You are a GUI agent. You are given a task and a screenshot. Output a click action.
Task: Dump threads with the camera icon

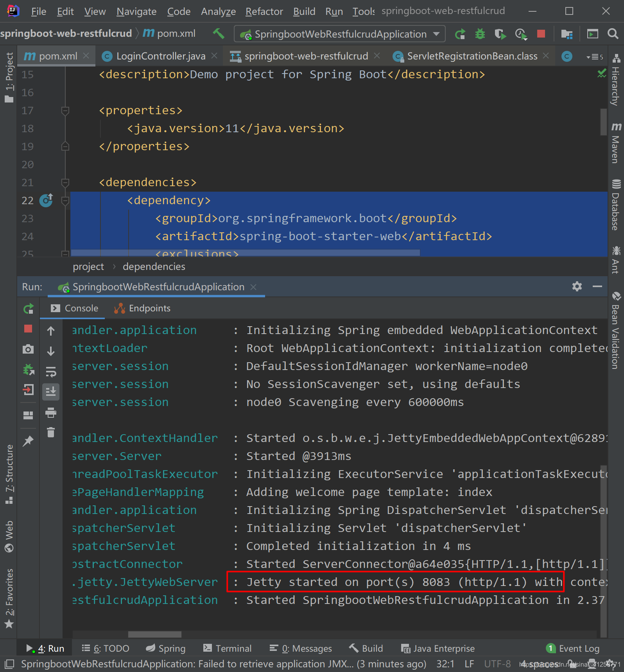tap(28, 349)
